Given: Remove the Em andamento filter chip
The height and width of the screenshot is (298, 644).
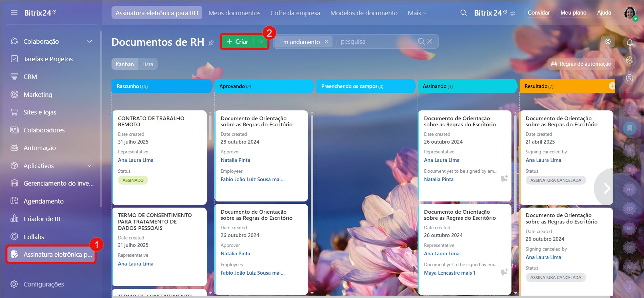Looking at the screenshot, I should point(326,41).
